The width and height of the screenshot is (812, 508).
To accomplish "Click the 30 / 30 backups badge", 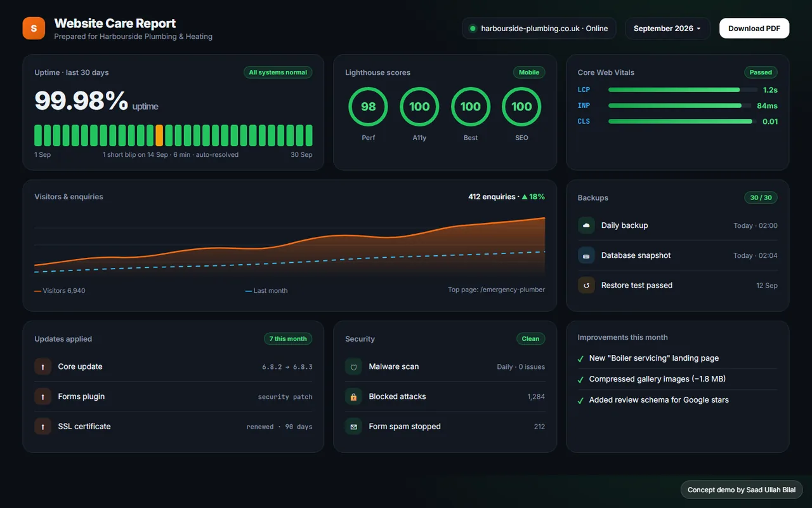I will coord(761,197).
